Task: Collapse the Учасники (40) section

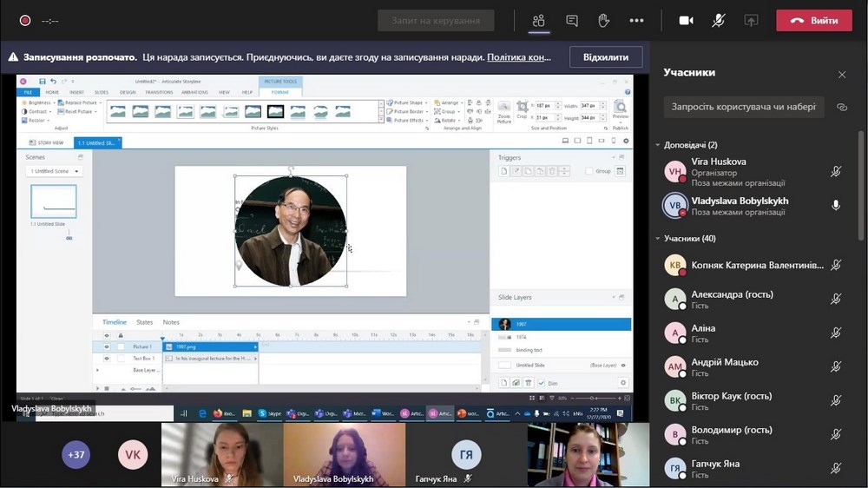Action: 658,239
